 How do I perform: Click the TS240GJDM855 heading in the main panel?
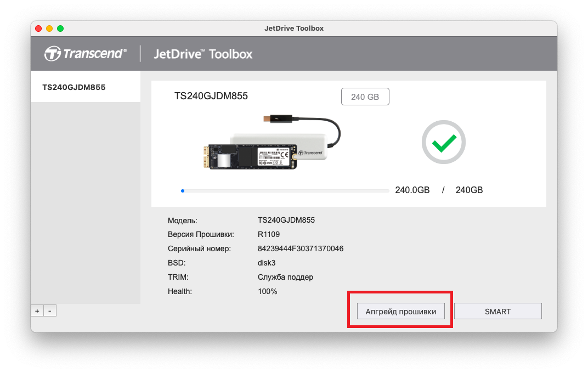point(211,96)
